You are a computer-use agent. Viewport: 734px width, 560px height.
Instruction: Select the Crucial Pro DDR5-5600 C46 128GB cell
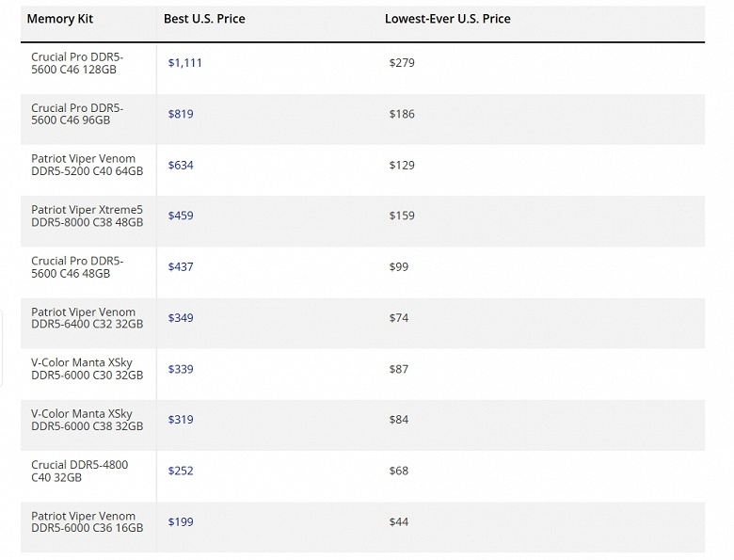(x=77, y=63)
